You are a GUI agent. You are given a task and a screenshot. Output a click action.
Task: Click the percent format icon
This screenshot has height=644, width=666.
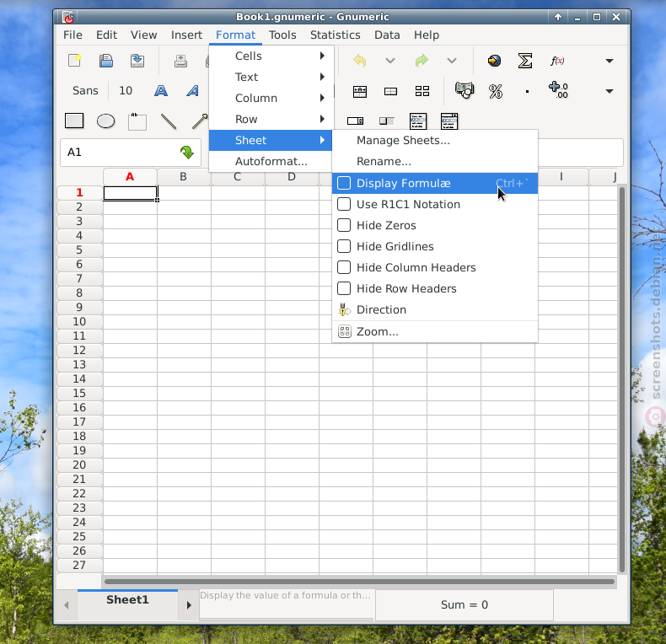[x=496, y=91]
